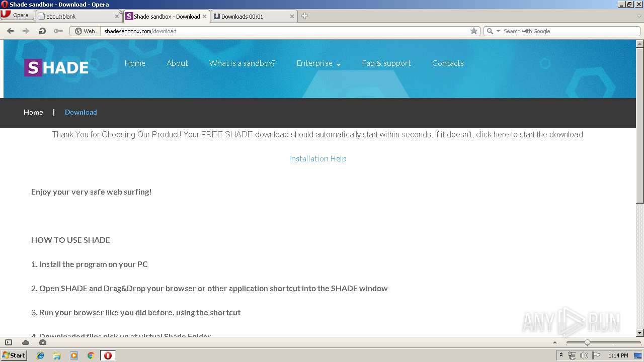Expand the Enterprise menu
The width and height of the screenshot is (644, 362).
[x=318, y=63]
